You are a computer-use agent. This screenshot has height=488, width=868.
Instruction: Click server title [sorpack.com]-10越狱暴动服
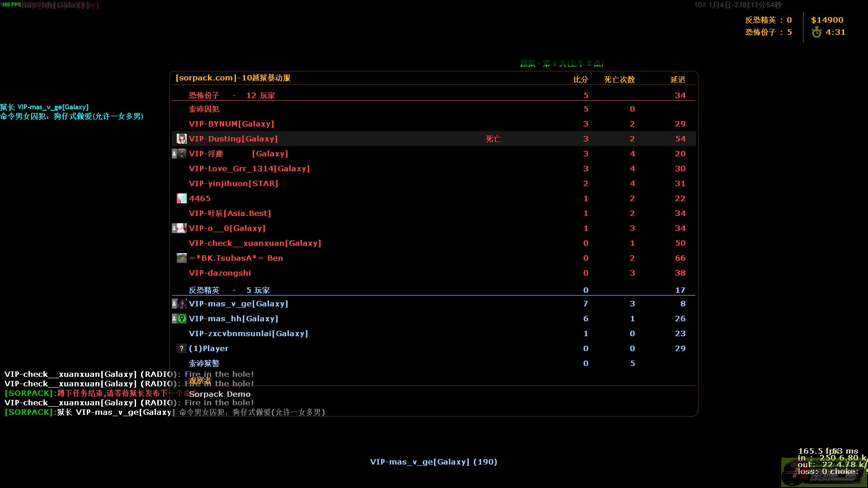click(233, 78)
